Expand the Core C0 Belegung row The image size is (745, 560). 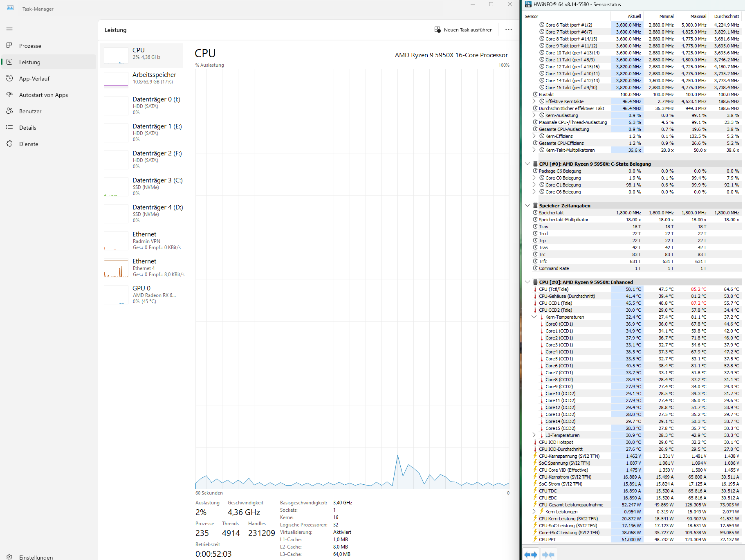(534, 178)
